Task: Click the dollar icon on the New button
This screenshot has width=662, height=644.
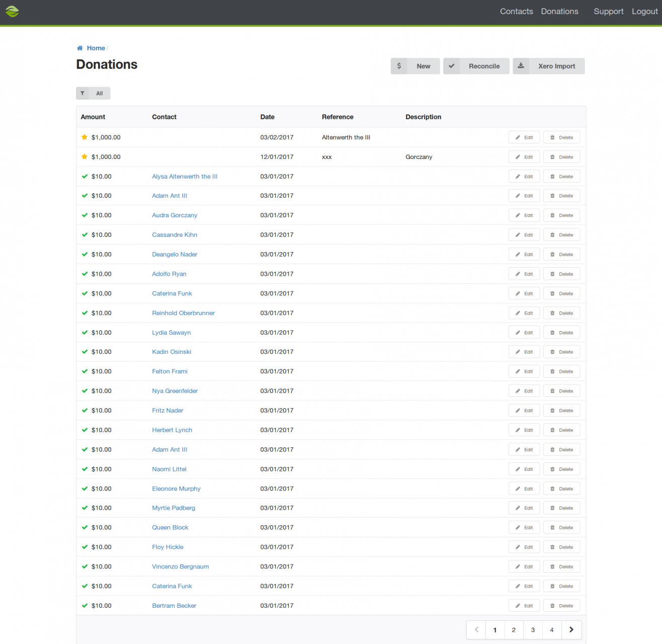Action: [x=399, y=66]
